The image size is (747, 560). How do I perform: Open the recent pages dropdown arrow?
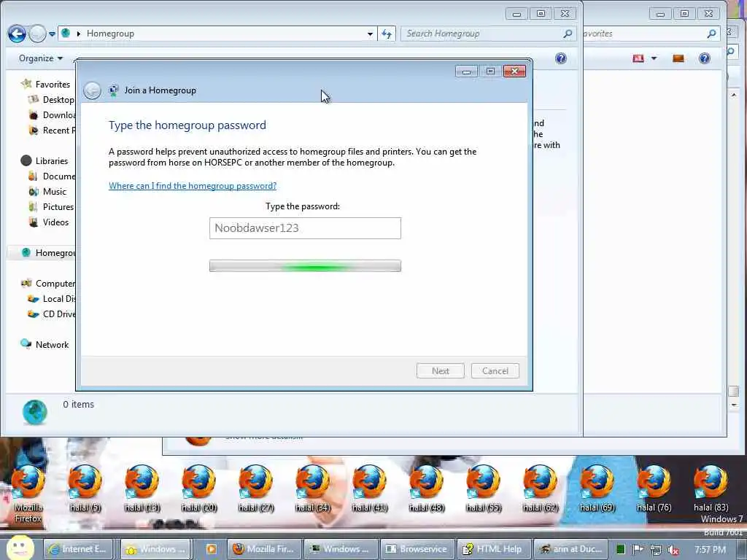[52, 34]
